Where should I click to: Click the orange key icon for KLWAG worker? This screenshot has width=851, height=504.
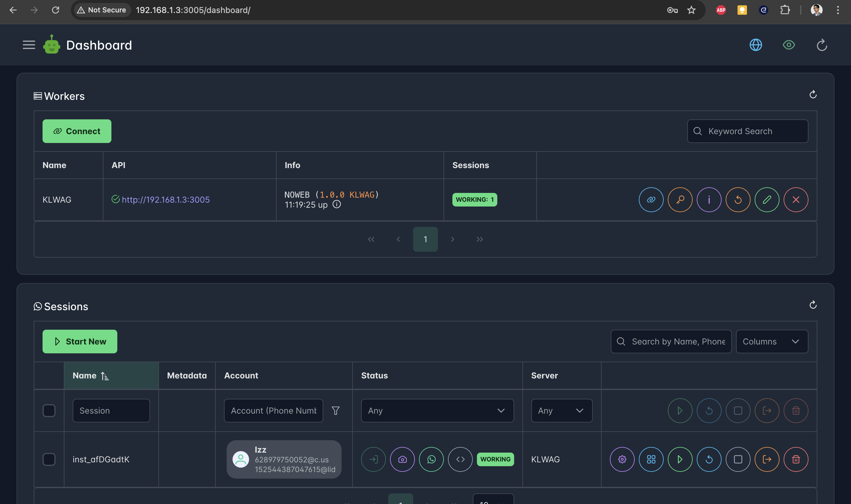(x=680, y=200)
